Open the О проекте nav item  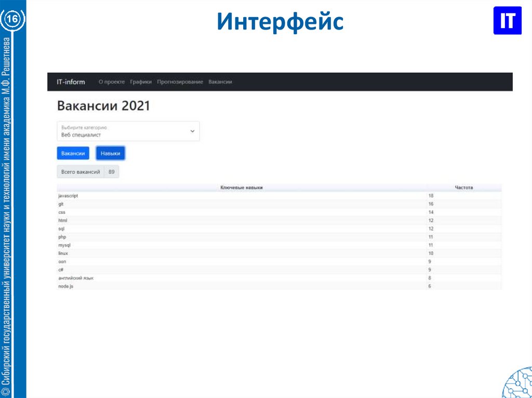coord(112,81)
